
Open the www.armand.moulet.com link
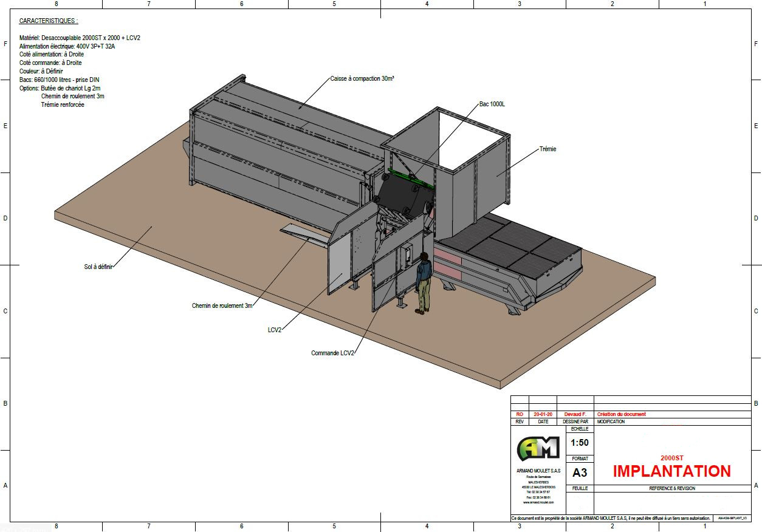[538, 503]
